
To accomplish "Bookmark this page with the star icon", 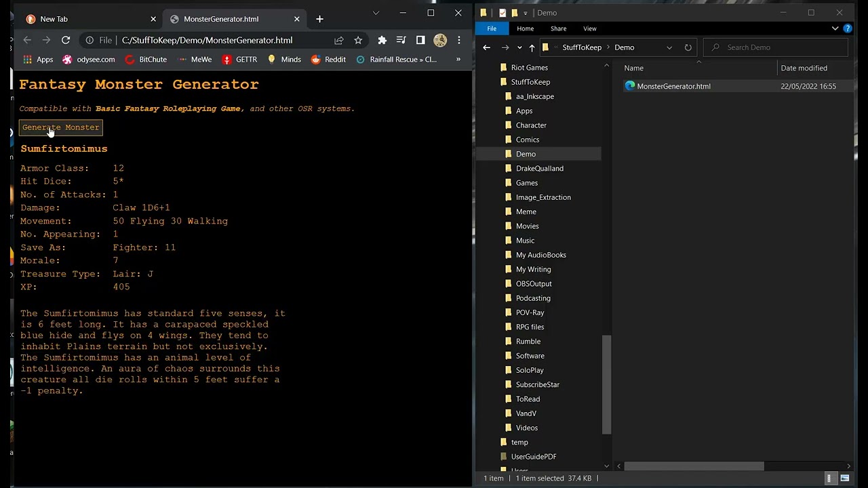I will pos(358,40).
